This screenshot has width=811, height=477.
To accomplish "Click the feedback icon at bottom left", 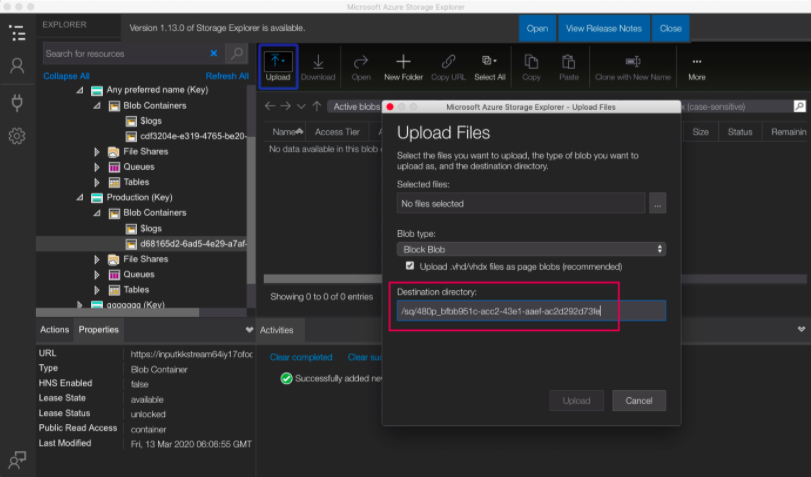I will pyautogui.click(x=17, y=459).
